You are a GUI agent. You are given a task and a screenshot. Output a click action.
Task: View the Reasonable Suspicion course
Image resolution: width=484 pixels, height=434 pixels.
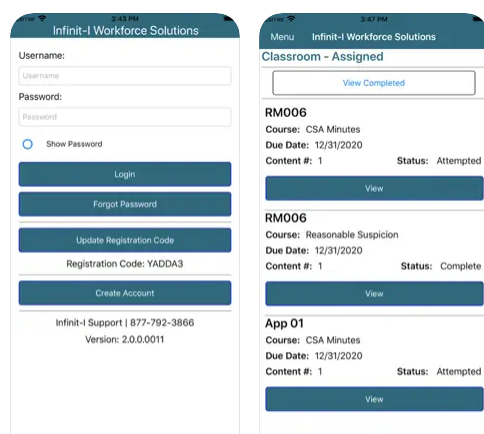(x=374, y=294)
